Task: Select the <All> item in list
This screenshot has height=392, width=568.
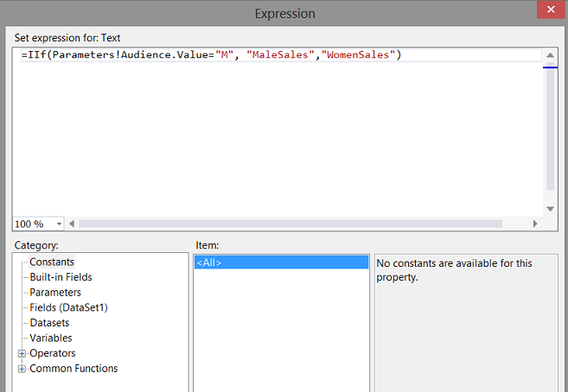Action: [209, 262]
